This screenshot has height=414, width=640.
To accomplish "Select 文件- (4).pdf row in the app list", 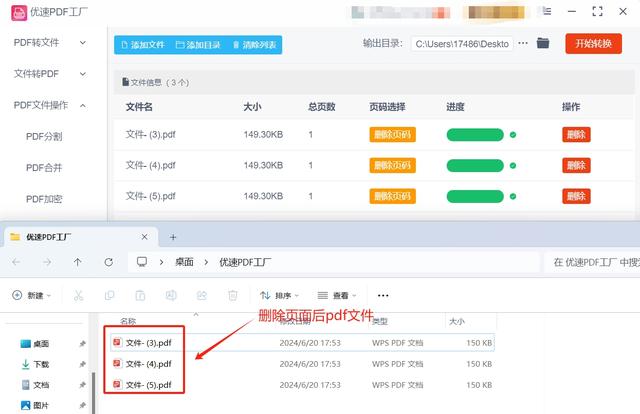I will pos(373,165).
